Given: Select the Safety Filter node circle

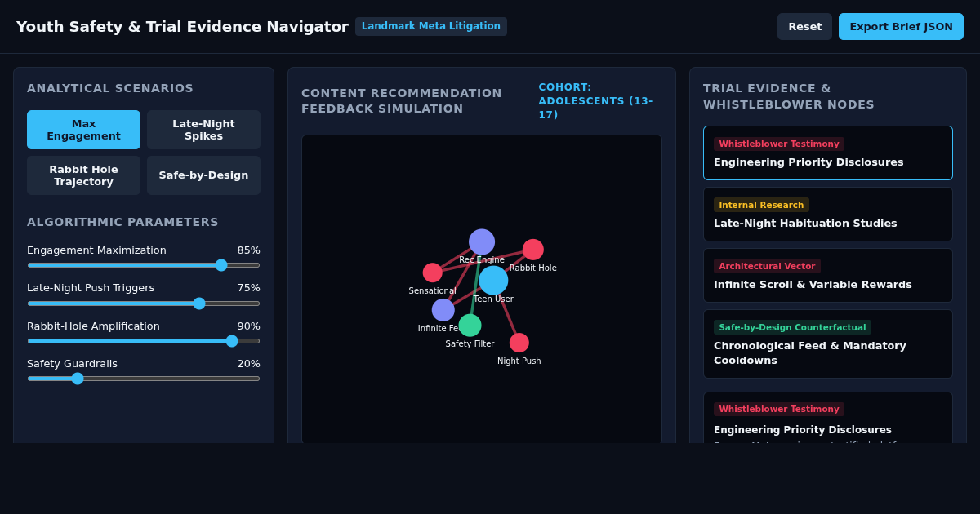Looking at the screenshot, I should point(470,326).
